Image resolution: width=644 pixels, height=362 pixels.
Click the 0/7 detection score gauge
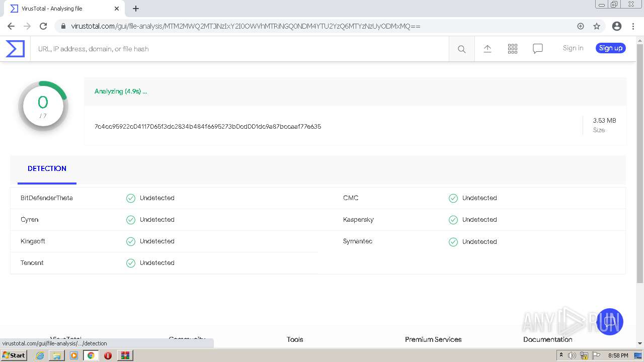43,106
